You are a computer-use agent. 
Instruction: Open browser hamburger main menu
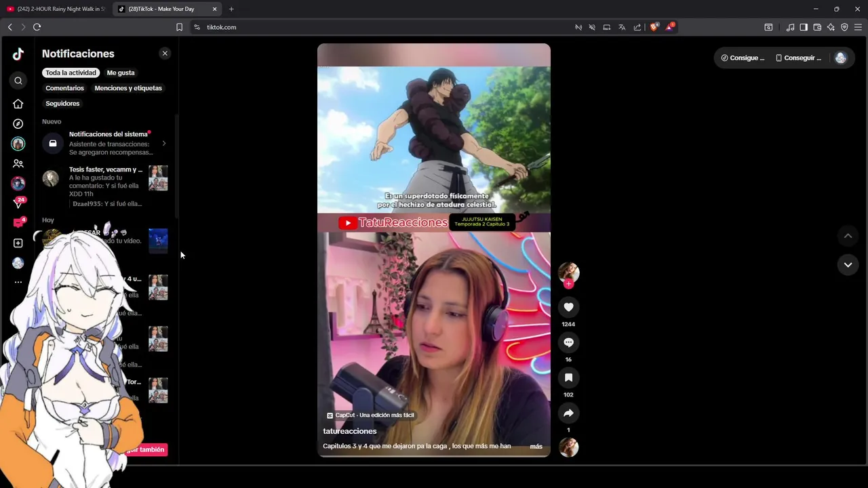[x=858, y=27]
